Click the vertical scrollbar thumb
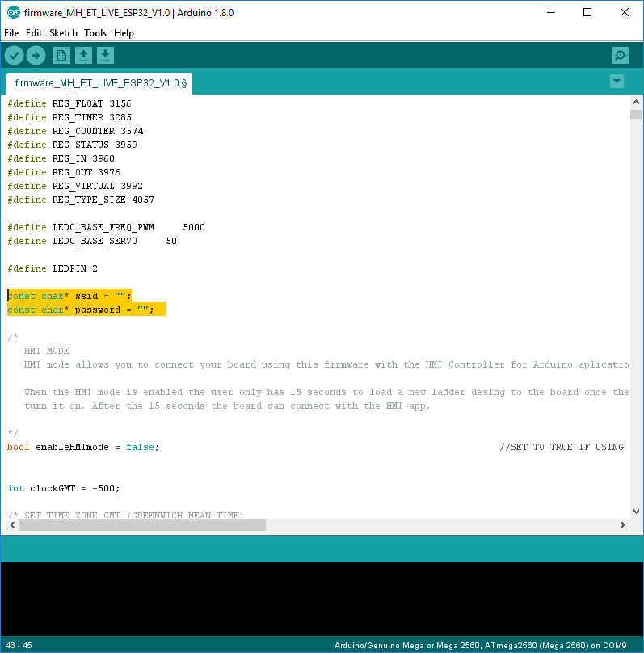 (x=636, y=114)
